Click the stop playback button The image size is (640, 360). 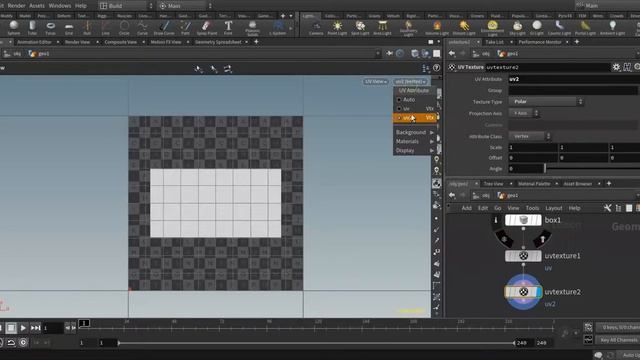click(11, 328)
